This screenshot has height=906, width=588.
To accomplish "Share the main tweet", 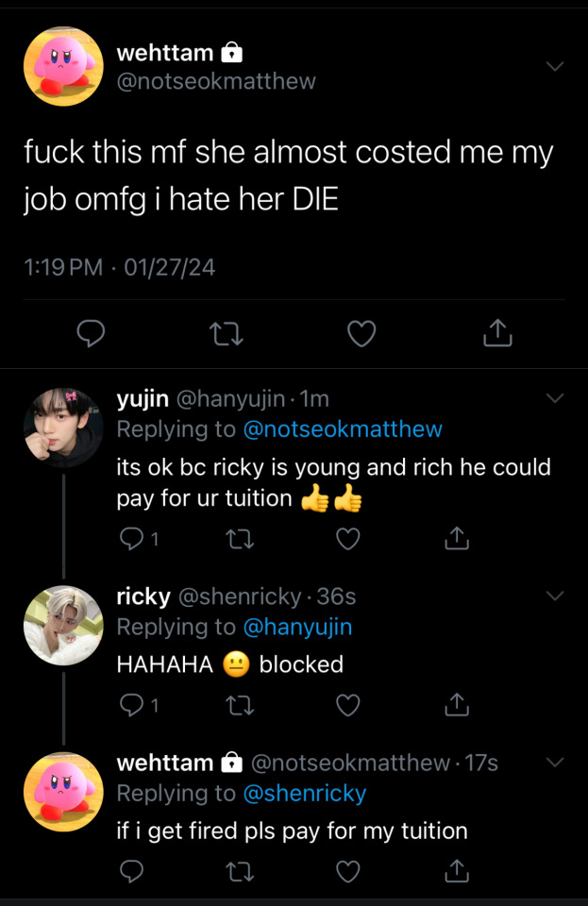I will click(497, 332).
